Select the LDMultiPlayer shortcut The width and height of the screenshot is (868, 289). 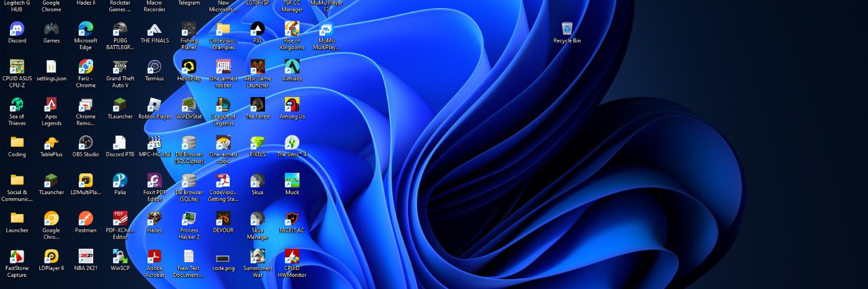pos(86,180)
